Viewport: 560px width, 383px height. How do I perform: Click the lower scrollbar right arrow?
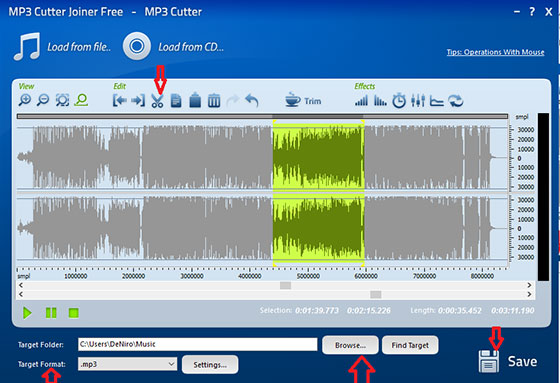(529, 294)
